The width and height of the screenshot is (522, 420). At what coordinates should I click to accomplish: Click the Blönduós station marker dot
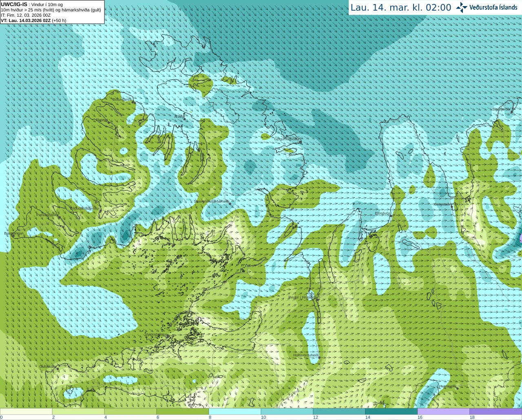click(391, 216)
